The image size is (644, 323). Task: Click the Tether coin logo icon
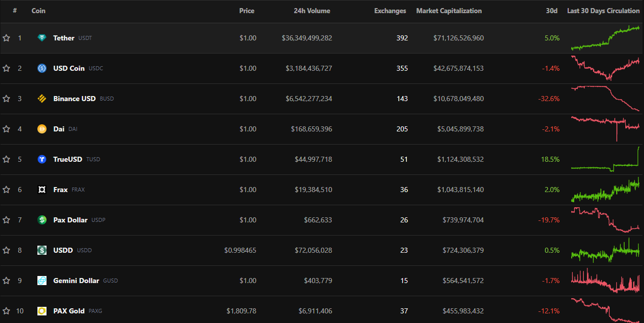click(42, 38)
